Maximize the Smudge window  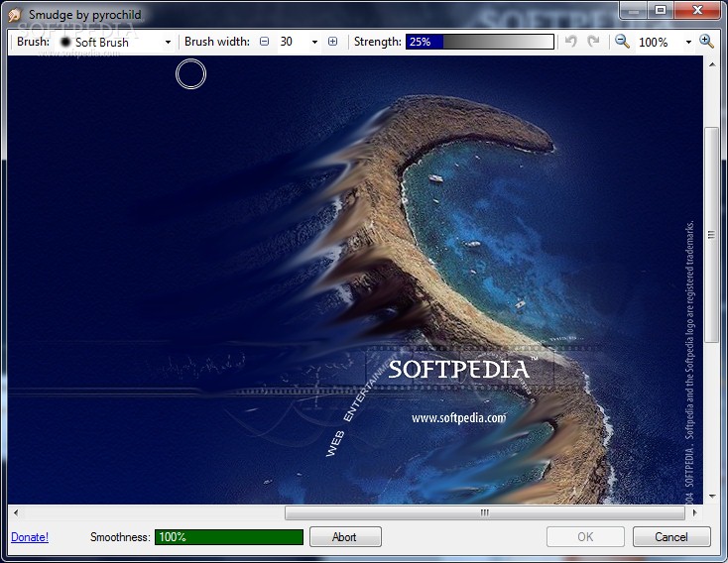pos(660,10)
